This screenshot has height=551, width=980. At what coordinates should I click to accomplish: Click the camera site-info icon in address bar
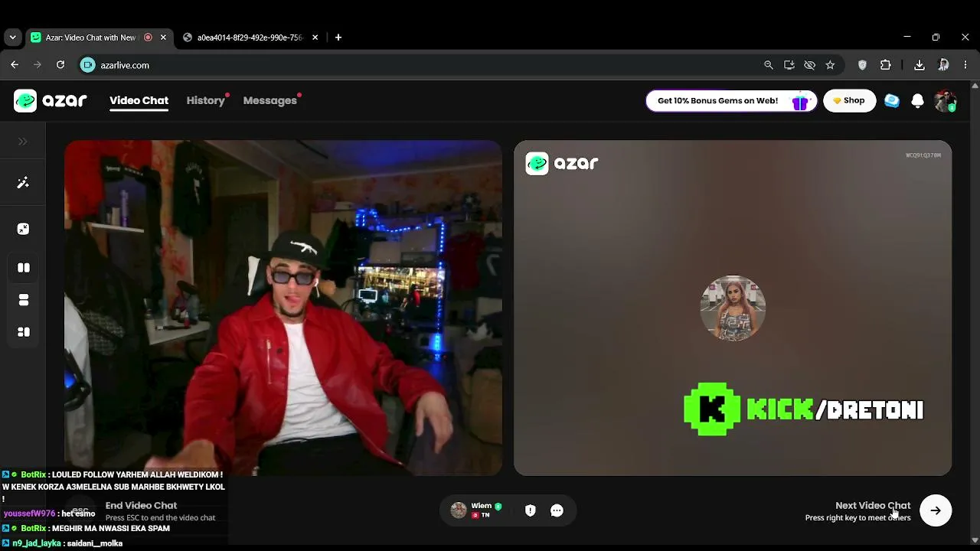point(88,65)
